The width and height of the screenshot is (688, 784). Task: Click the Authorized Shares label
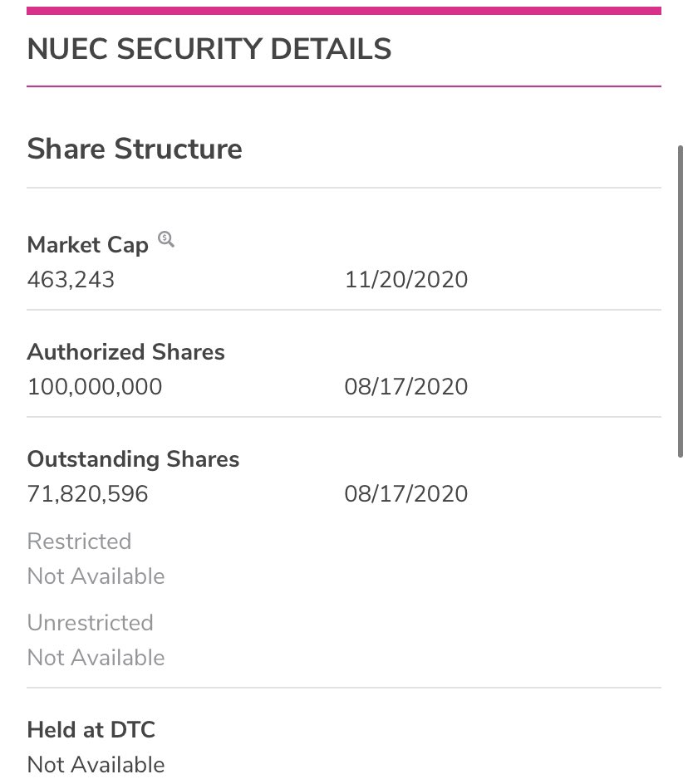point(126,351)
